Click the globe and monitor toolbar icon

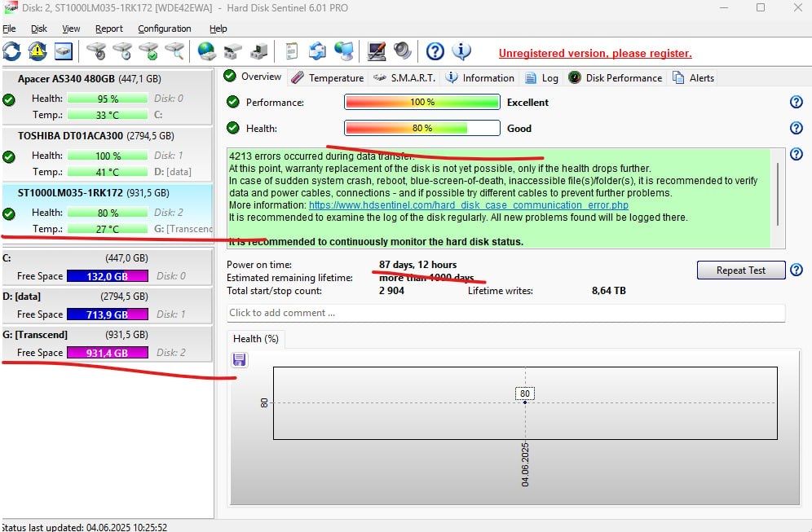point(343,51)
